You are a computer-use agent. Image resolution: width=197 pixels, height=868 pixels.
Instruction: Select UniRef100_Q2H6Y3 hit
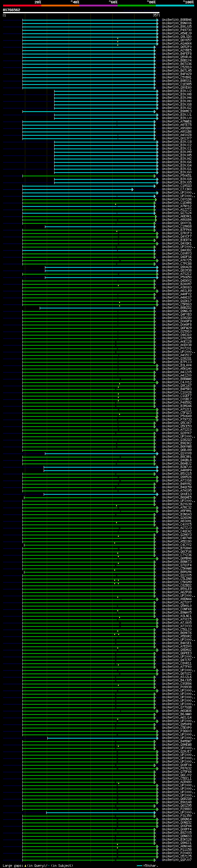click(177, 535)
